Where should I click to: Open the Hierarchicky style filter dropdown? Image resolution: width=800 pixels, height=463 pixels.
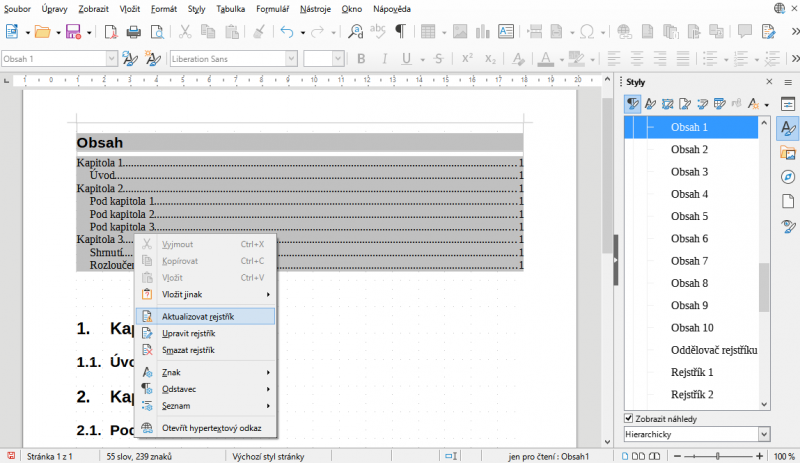click(x=764, y=434)
